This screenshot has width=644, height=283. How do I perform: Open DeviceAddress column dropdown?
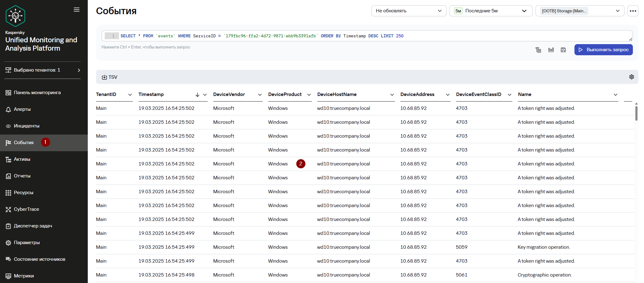pos(448,95)
